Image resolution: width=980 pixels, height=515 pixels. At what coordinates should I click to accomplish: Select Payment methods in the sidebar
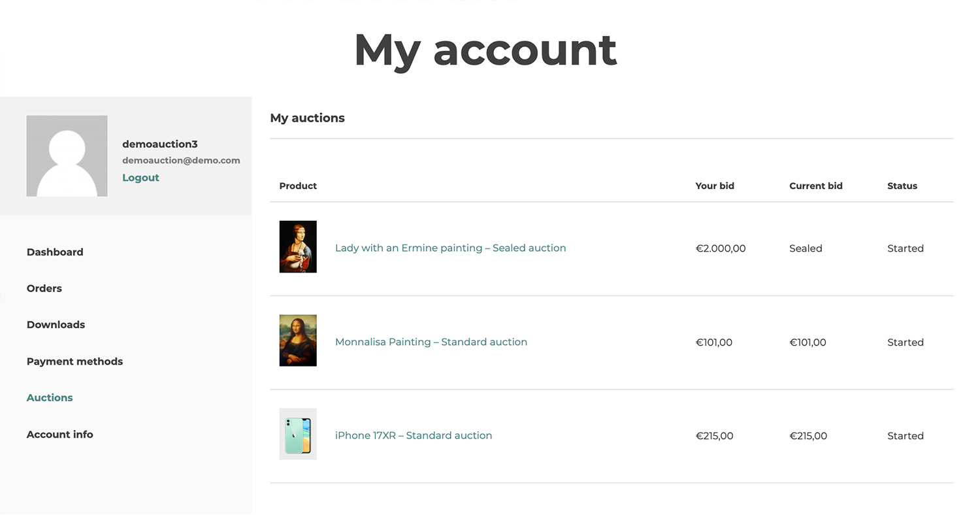[74, 361]
